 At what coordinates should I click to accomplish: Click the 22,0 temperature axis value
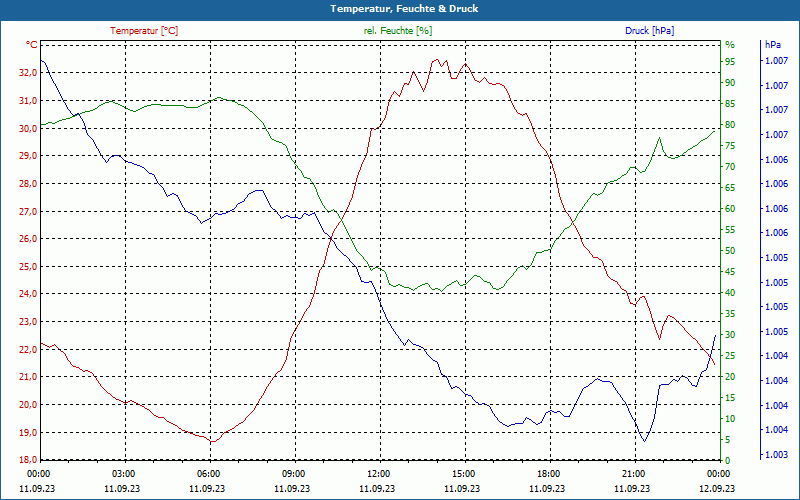pos(28,349)
